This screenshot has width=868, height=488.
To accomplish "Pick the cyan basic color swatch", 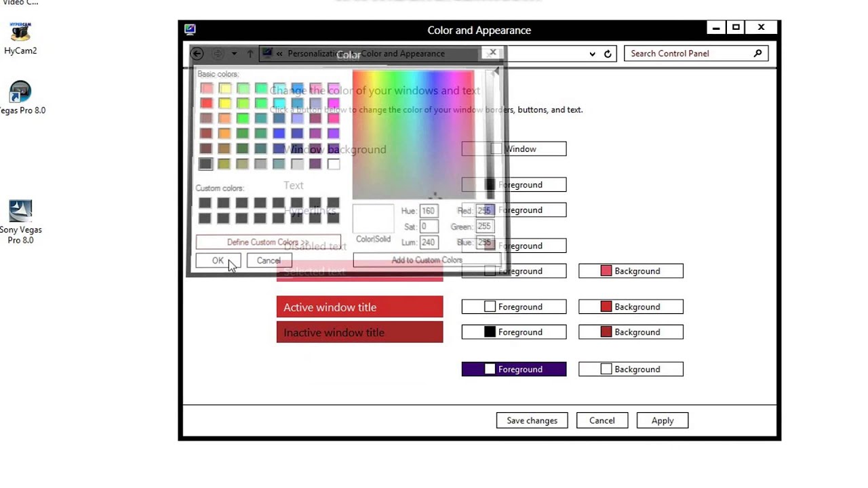I will (279, 103).
